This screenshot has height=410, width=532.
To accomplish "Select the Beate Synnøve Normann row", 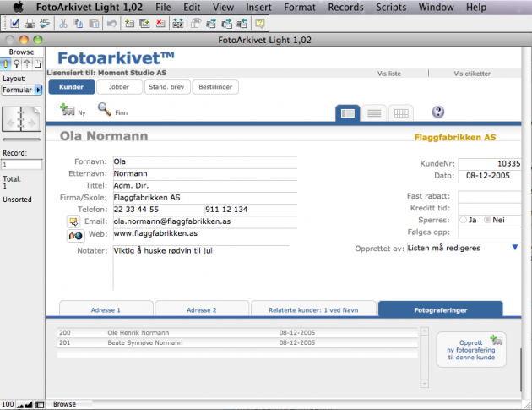I will click(237, 342).
